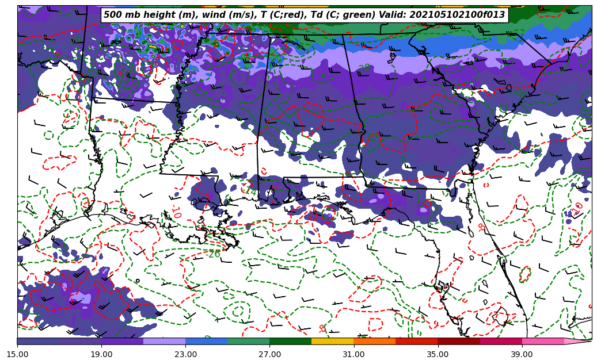
Task: Click red -10 temperature label over southeast Louisiana
Action: [176, 212]
